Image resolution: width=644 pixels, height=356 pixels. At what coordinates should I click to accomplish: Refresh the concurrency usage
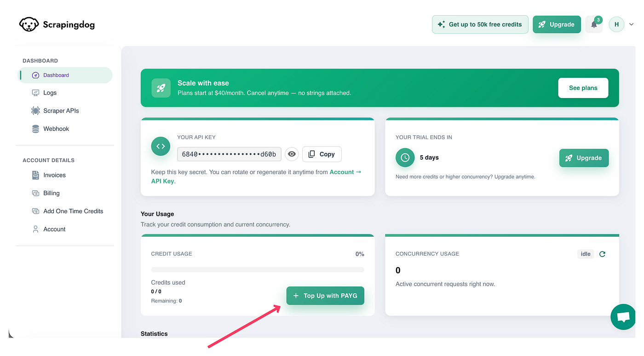tap(602, 254)
